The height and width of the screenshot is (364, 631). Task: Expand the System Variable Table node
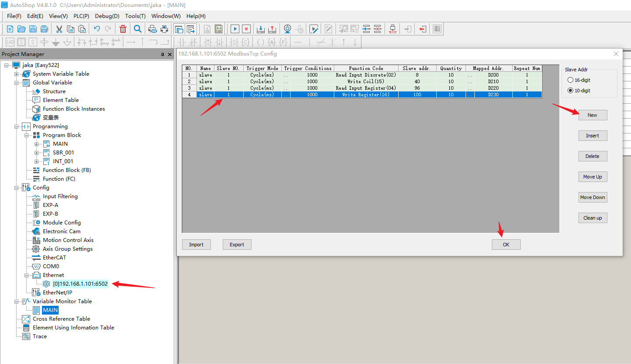[x=17, y=74]
